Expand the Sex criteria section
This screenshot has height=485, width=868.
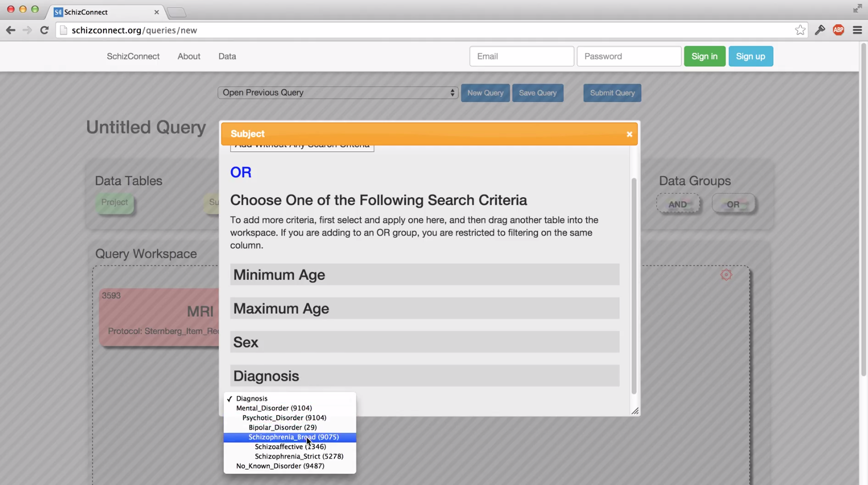pyautogui.click(x=425, y=342)
